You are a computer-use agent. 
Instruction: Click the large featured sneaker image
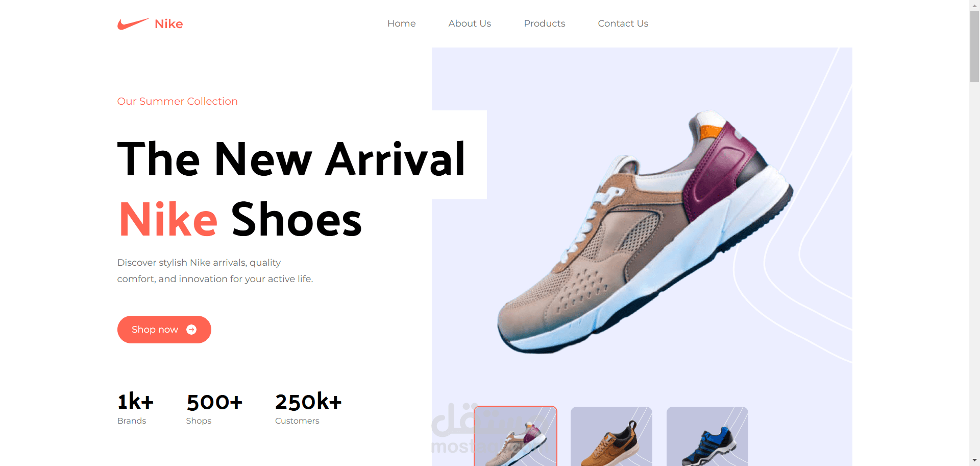(x=644, y=231)
